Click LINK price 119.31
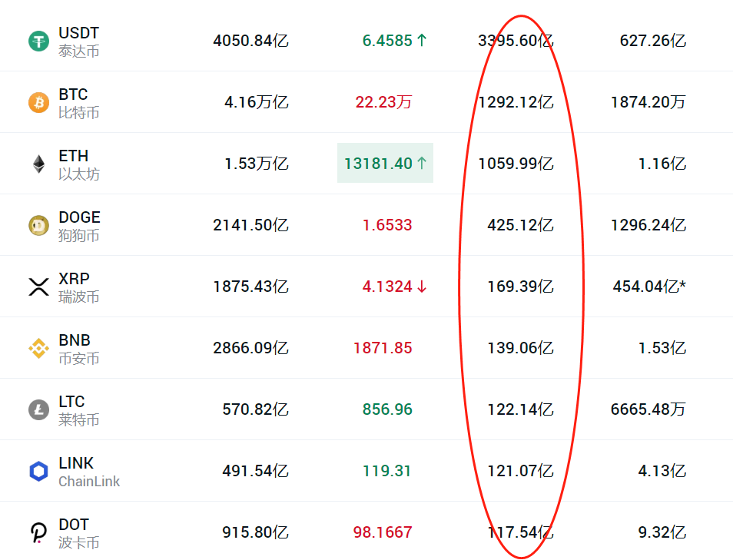The height and width of the screenshot is (560, 733). [387, 471]
